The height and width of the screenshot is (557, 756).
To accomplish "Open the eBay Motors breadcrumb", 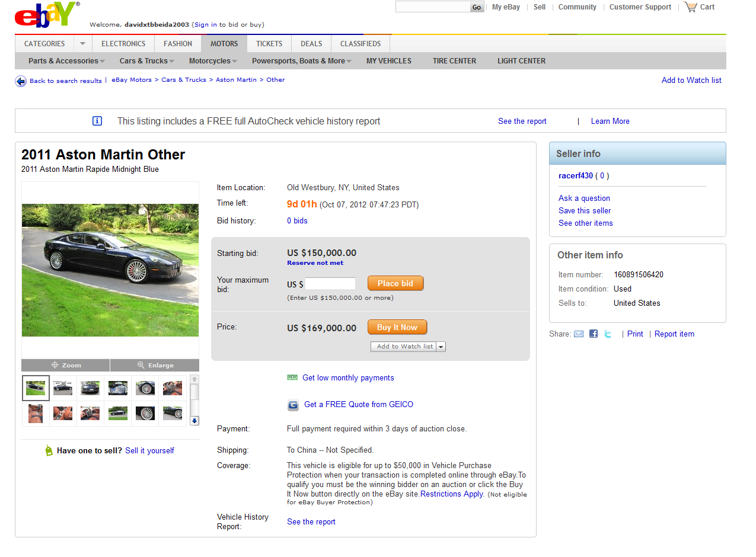I will 132,80.
